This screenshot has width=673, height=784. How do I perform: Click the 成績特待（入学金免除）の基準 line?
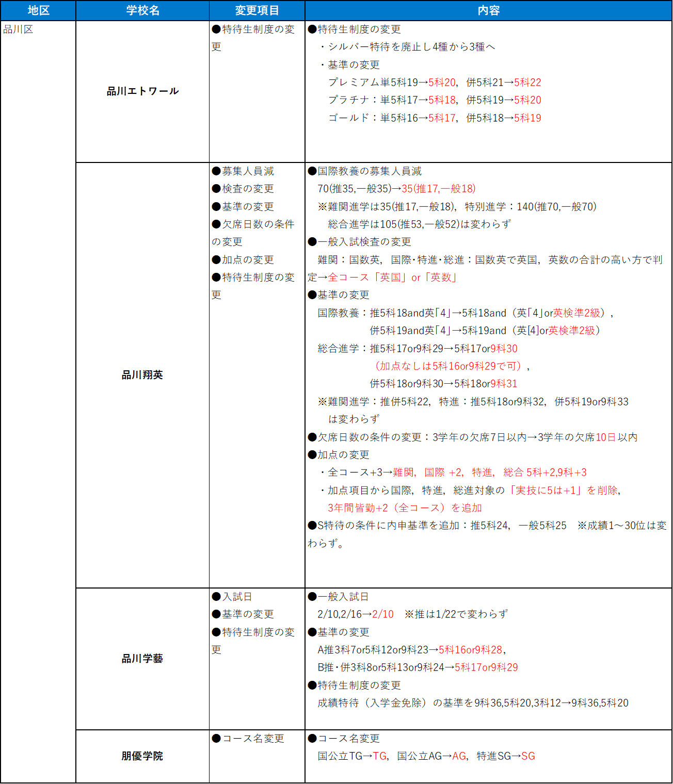tap(473, 703)
